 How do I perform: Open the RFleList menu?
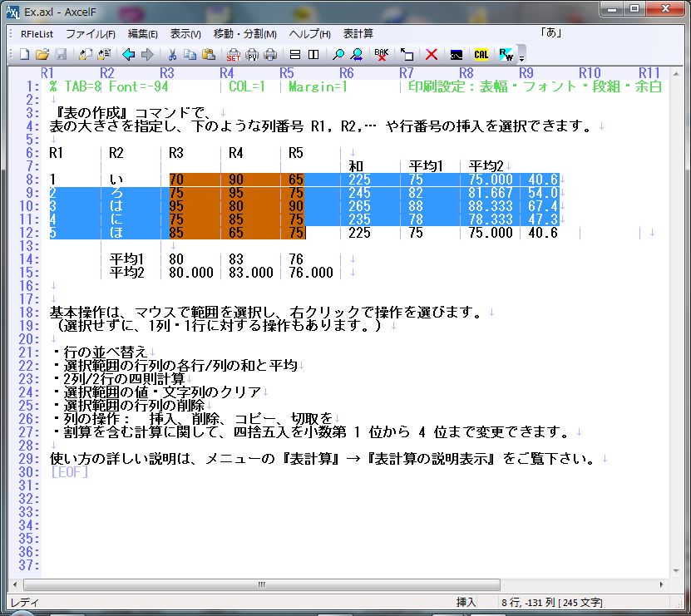37,34
